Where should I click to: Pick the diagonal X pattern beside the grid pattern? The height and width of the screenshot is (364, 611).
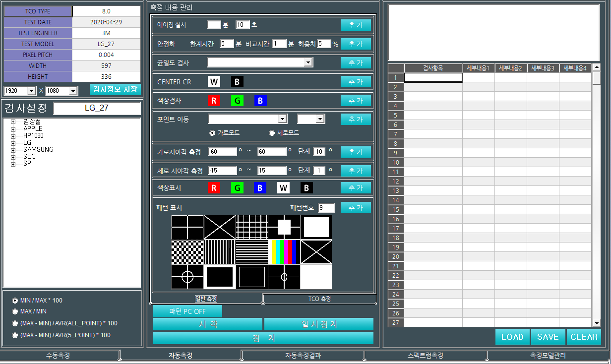coord(220,228)
